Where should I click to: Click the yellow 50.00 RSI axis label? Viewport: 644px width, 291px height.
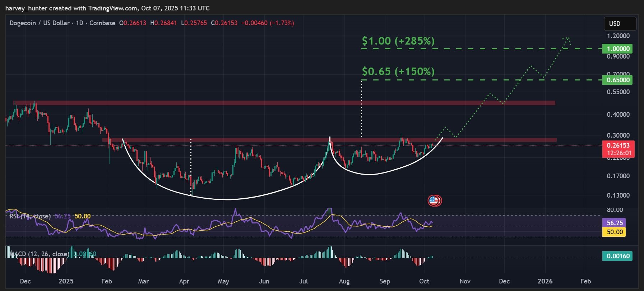pos(615,232)
